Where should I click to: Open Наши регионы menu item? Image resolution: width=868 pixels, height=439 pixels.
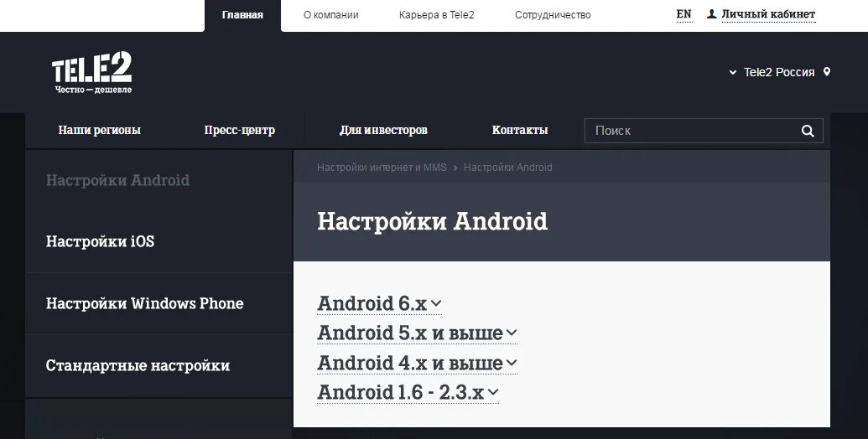pyautogui.click(x=100, y=131)
